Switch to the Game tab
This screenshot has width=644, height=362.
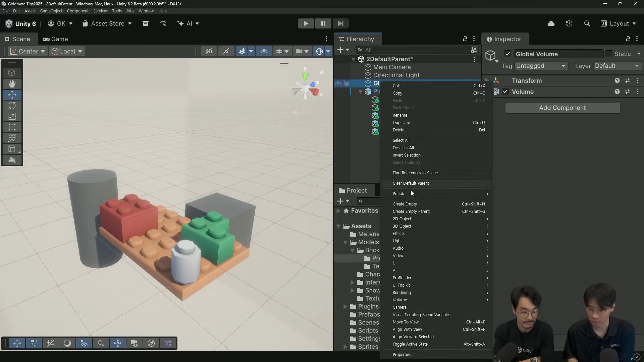click(x=55, y=39)
